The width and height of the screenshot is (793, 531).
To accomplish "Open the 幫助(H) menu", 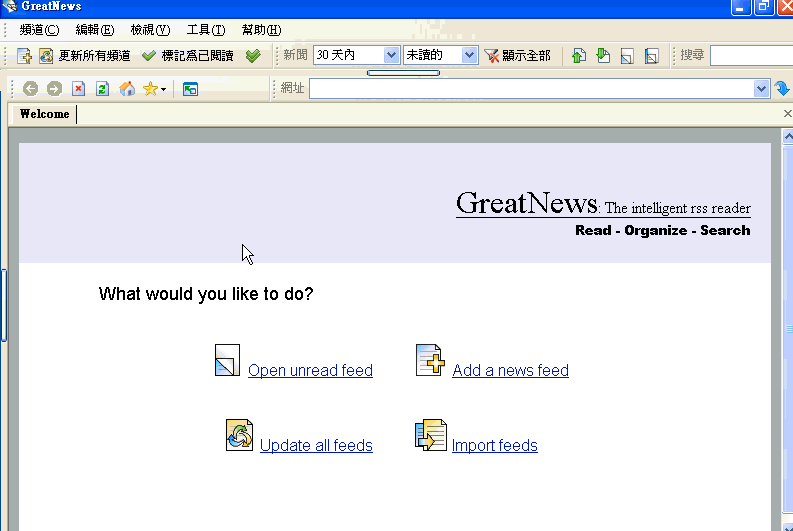I will [x=261, y=30].
